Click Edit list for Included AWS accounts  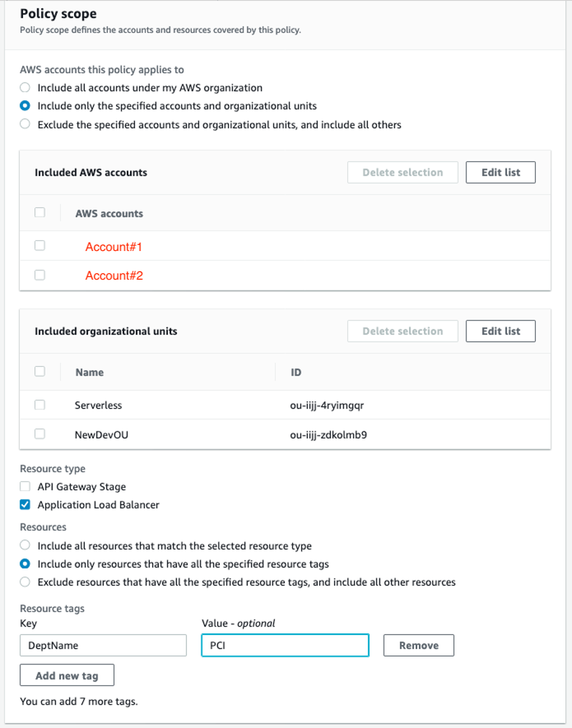(501, 172)
